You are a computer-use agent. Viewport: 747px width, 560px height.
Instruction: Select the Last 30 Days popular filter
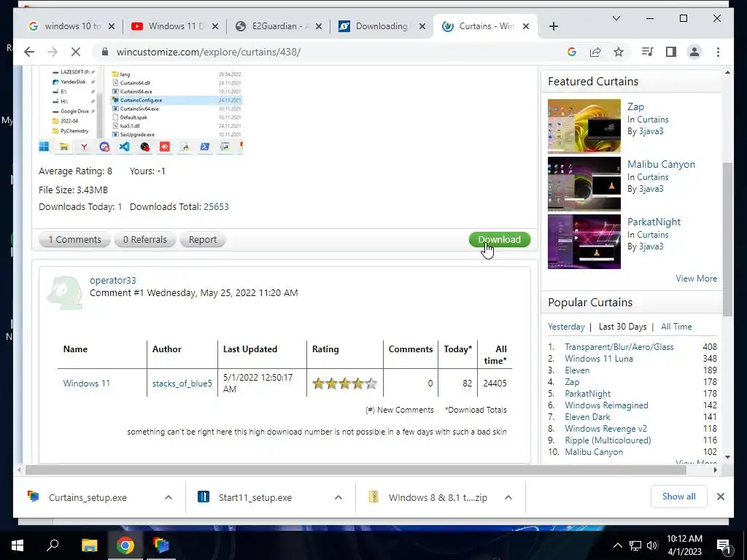622,327
